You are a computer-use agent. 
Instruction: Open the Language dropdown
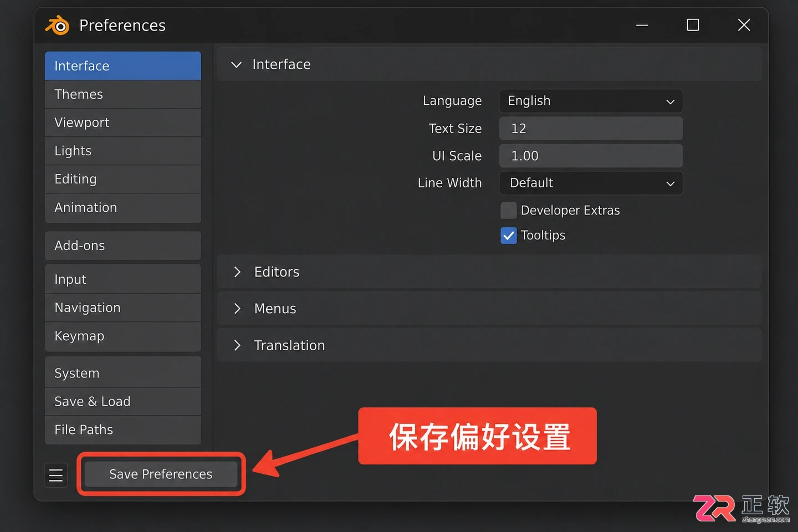(591, 101)
